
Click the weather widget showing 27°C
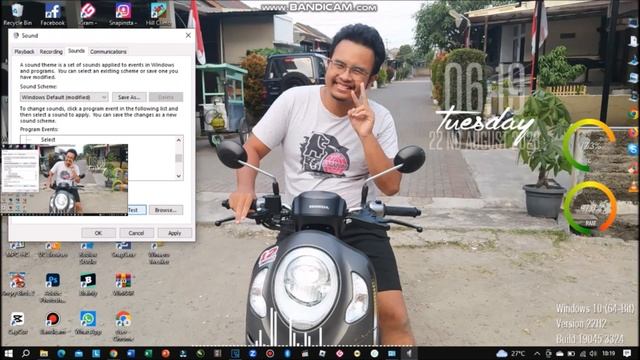511,353
